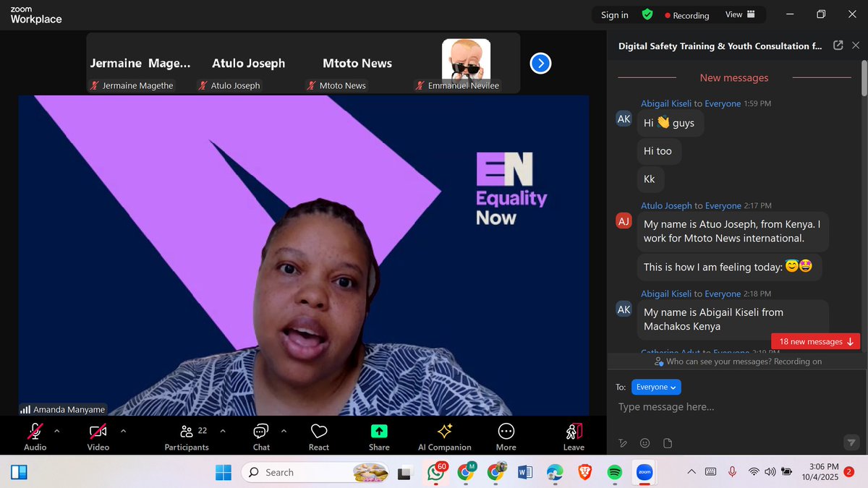Open the Windows Start menu
The width and height of the screenshot is (868, 488).
click(224, 472)
